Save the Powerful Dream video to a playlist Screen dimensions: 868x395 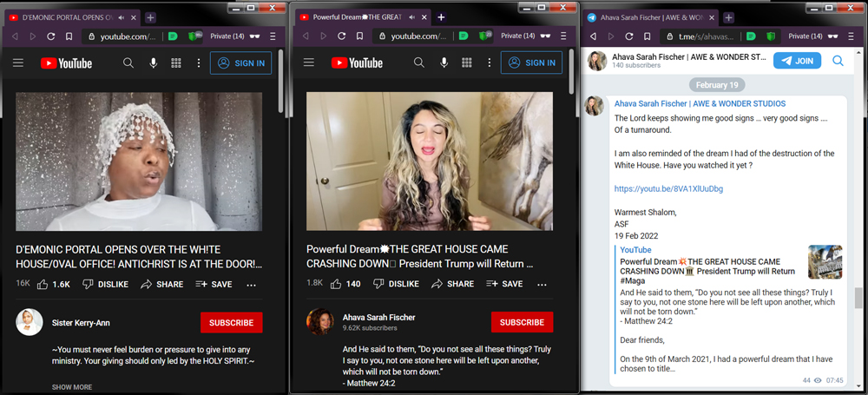503,284
